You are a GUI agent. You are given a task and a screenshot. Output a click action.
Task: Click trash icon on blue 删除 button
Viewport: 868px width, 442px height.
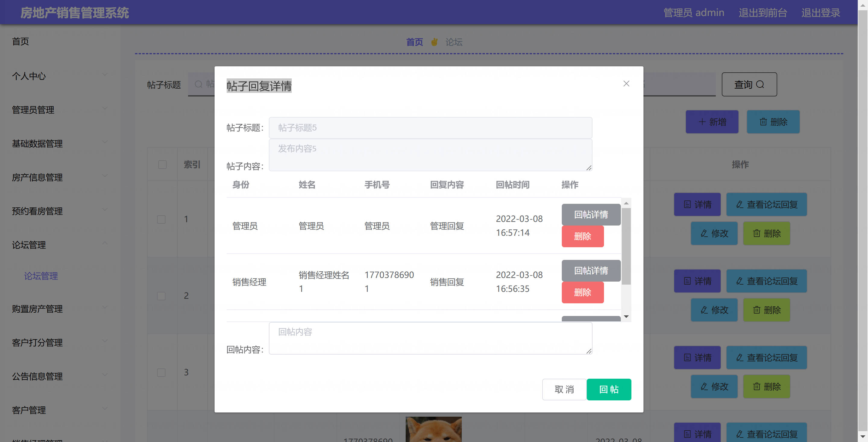click(x=763, y=122)
